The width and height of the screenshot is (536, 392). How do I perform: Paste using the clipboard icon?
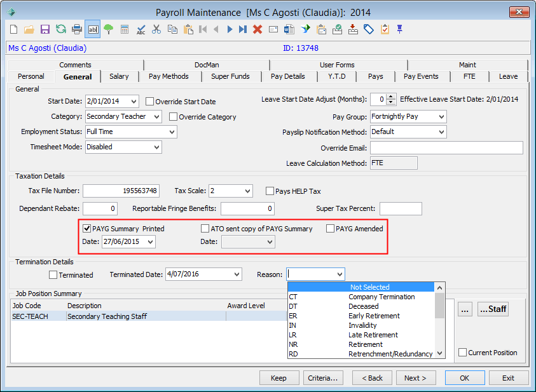pos(188,29)
